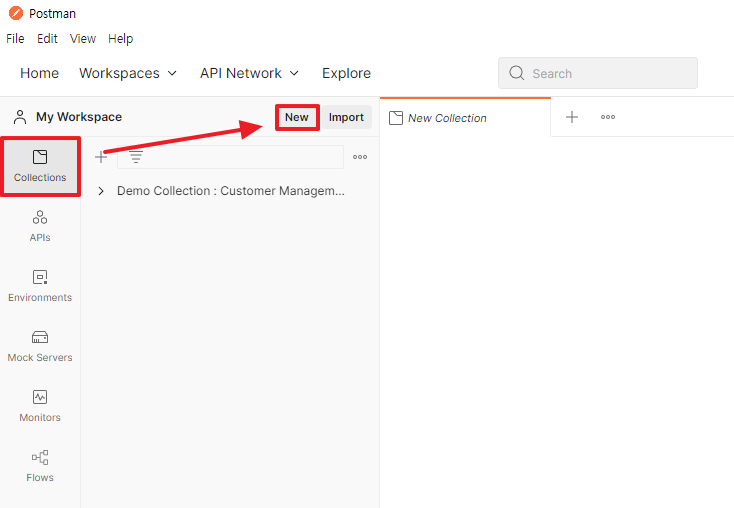This screenshot has height=508, width=734.
Task: Open the Environments sidebar panel
Action: (x=40, y=286)
